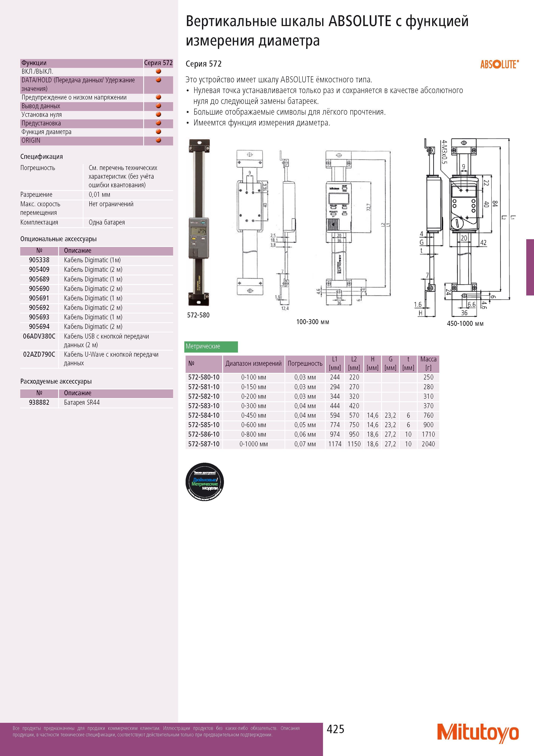Screen dimensions: 534x756
Task: Click the orange dot in the Предустановка row
Action: point(158,123)
